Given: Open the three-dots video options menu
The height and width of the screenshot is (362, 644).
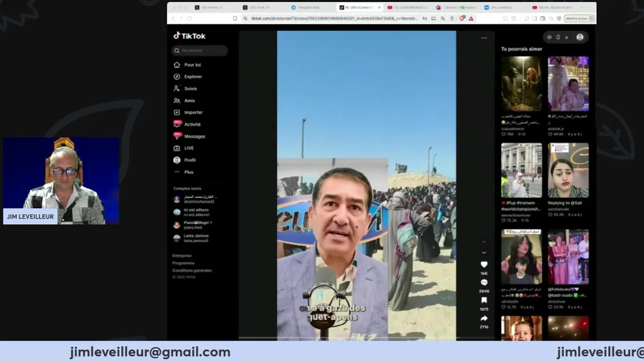Looking at the screenshot, I should 484,38.
